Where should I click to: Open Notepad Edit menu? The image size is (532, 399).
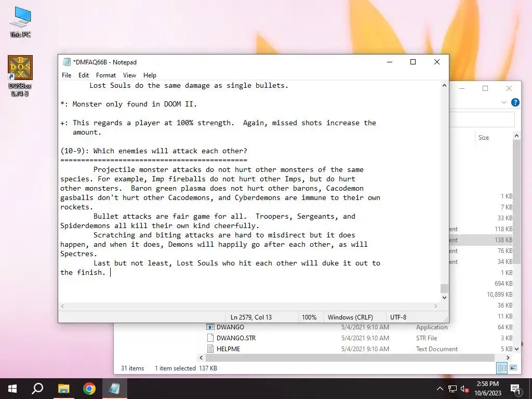(84, 75)
